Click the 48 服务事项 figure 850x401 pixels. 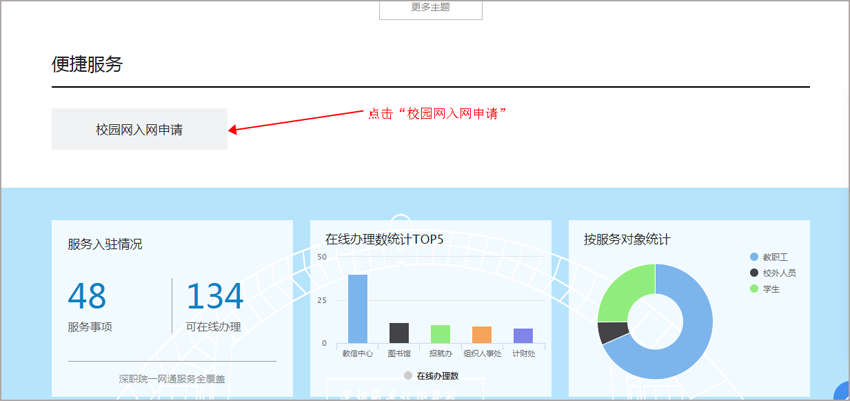point(87,297)
